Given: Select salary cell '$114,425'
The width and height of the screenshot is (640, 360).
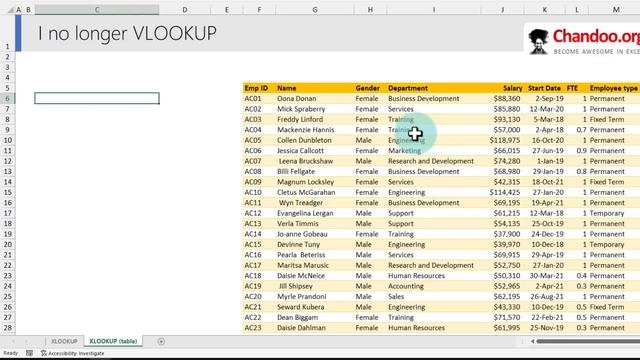Looking at the screenshot, I should [x=502, y=192].
